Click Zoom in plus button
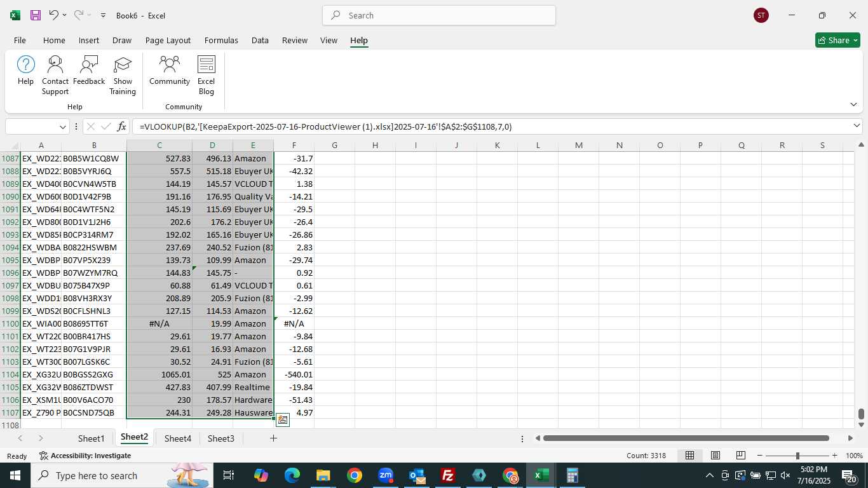The image size is (868, 488). [834, 456]
